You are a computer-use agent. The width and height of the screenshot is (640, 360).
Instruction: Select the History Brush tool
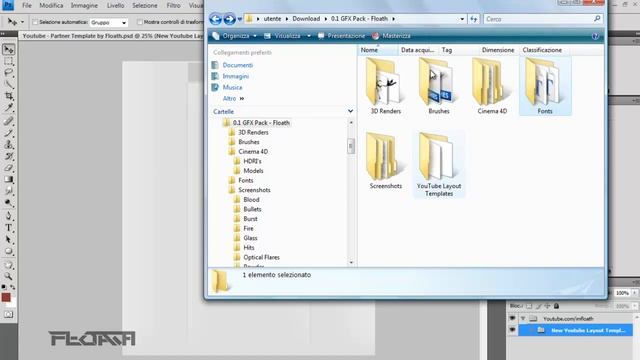click(x=9, y=156)
